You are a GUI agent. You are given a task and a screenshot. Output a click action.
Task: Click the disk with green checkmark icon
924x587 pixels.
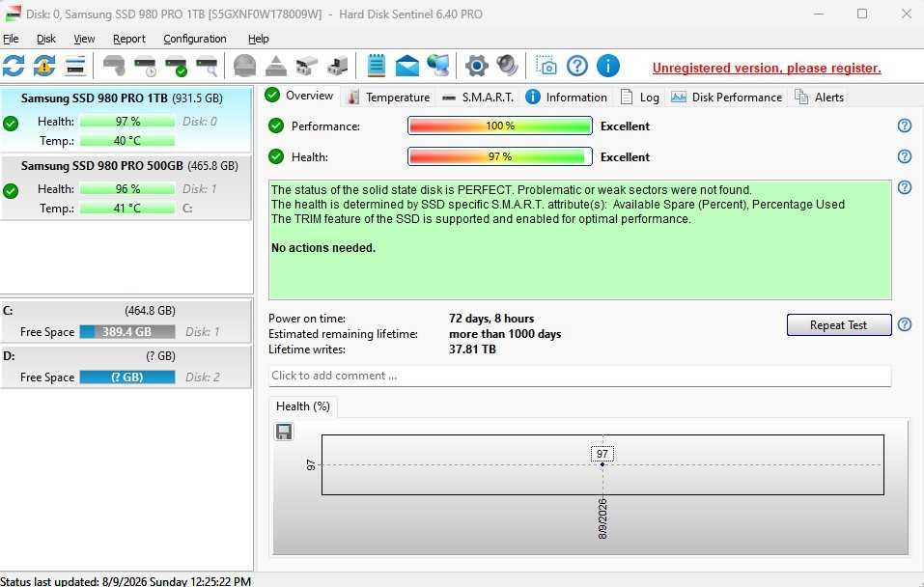[176, 66]
